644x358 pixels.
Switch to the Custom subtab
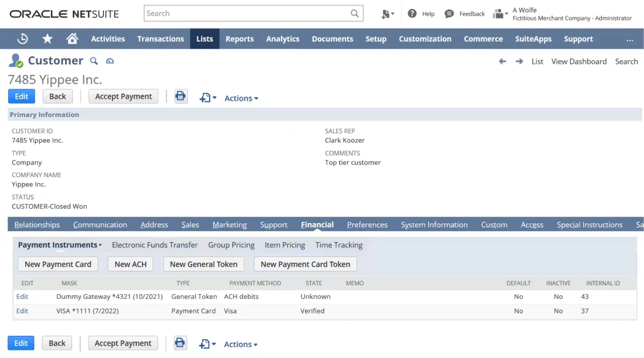point(494,225)
